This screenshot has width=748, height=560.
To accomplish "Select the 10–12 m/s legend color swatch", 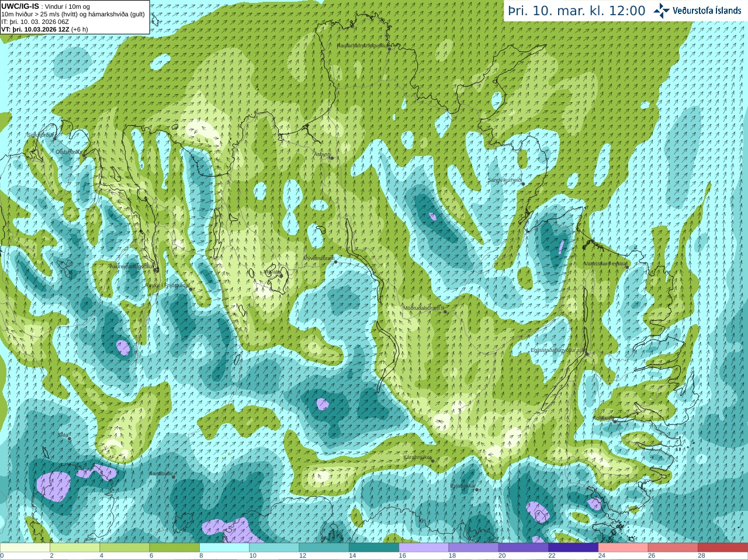I will [x=274, y=548].
